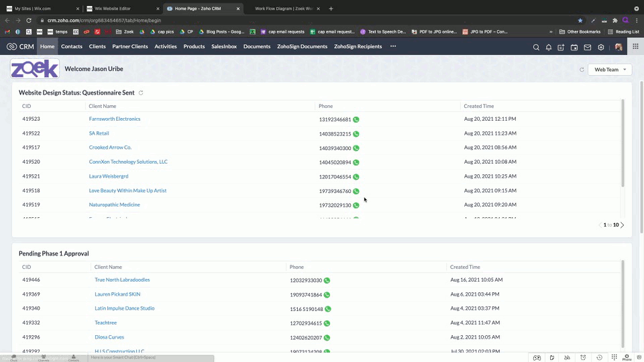Open Chrome extensions puzzle icon
644x362 pixels.
(615, 21)
